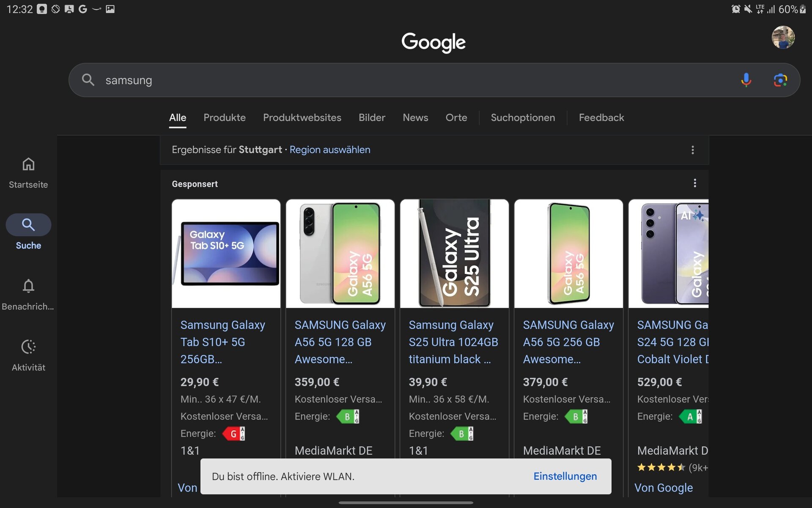This screenshot has height=508, width=812.
Task: Open Samsung Galaxy S25 Ultra 1024GB listing
Action: (453, 342)
